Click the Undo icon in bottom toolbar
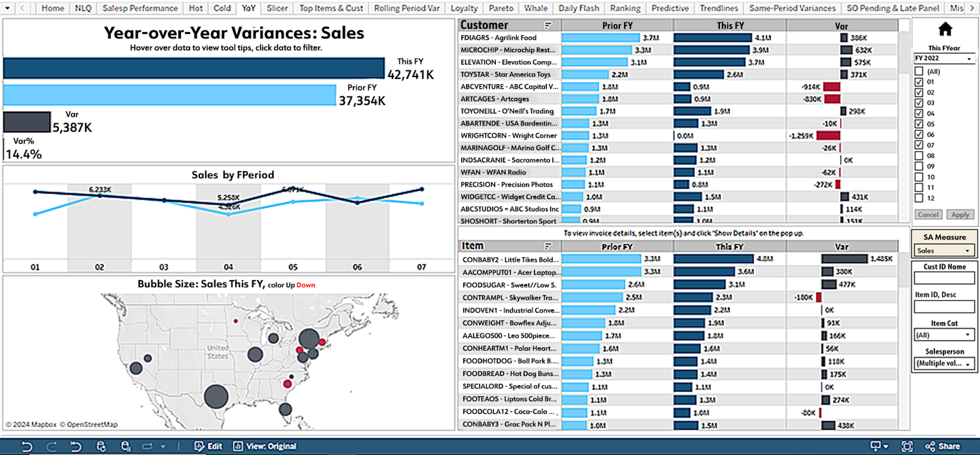The height and width of the screenshot is (455, 980). click(x=27, y=446)
